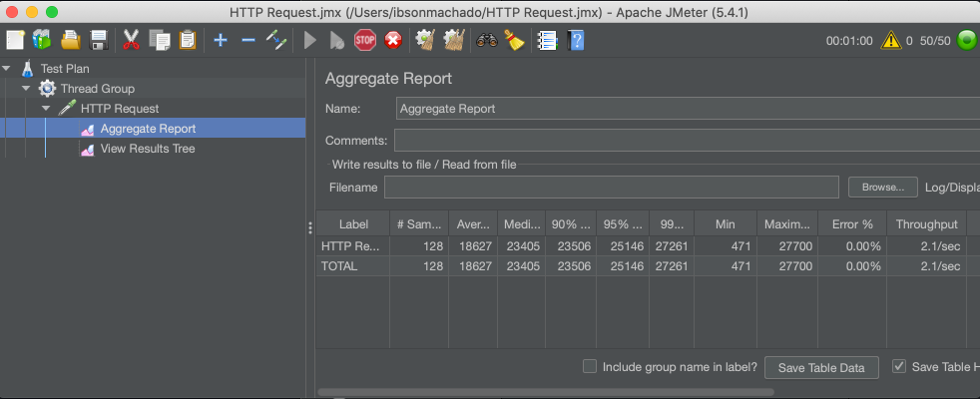Click the Label column header
The image size is (980, 399).
click(x=353, y=224)
